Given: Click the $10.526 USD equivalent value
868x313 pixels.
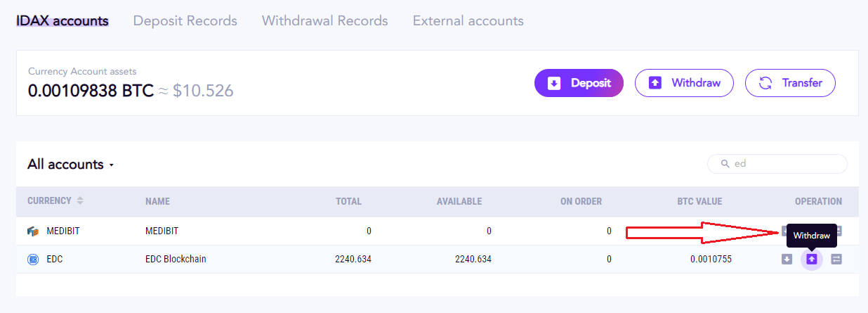Looking at the screenshot, I should (204, 91).
